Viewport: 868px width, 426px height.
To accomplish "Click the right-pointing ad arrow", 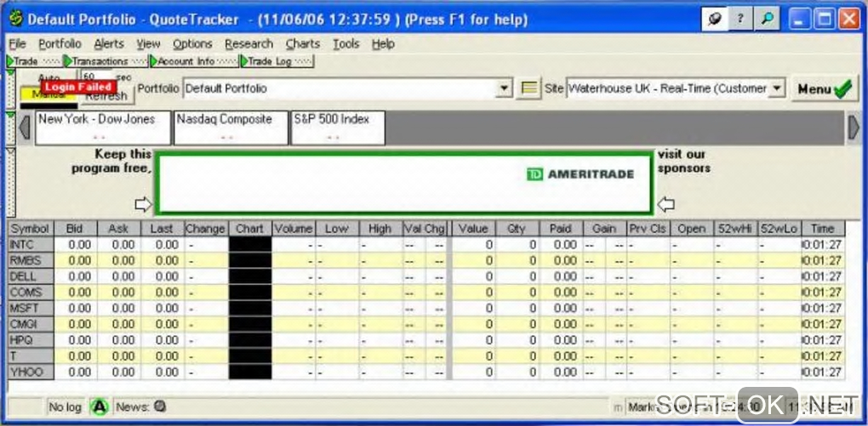I will [x=143, y=205].
